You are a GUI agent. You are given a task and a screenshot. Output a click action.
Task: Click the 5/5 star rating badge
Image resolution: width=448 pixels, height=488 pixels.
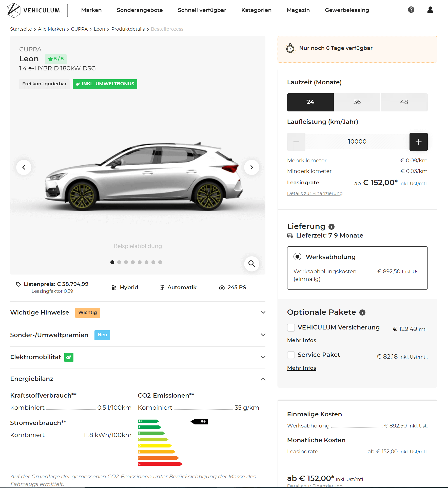[56, 59]
